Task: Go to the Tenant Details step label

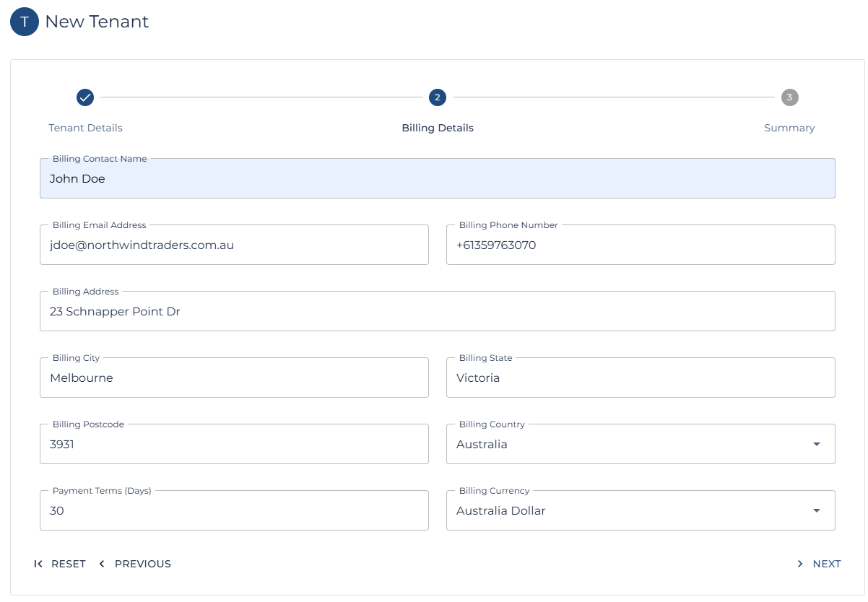Action: 85,128
